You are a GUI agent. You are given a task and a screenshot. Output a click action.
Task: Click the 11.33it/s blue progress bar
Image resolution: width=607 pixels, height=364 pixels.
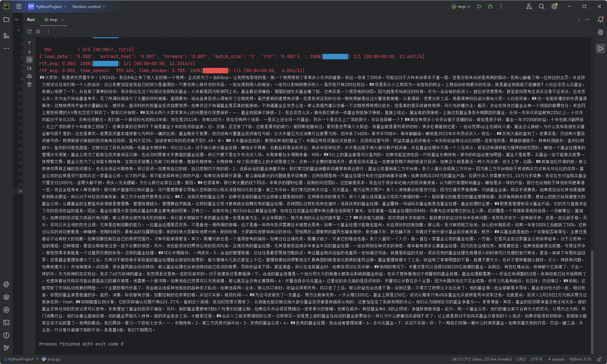pyautogui.click(x=105, y=63)
